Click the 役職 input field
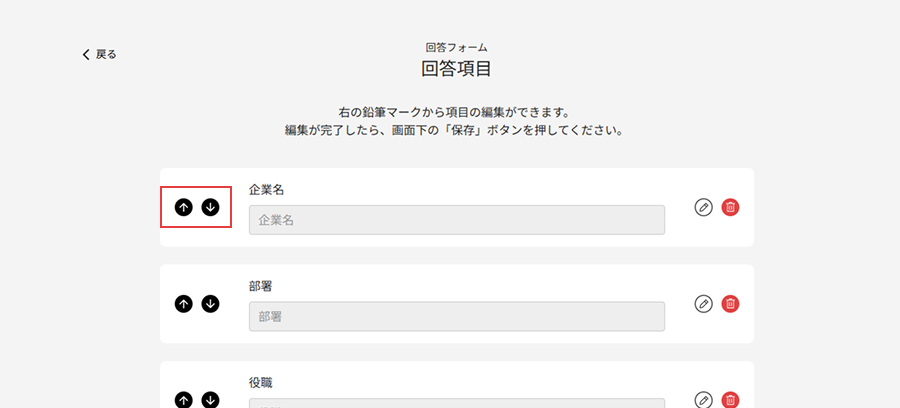The image size is (900, 408). tap(456, 403)
